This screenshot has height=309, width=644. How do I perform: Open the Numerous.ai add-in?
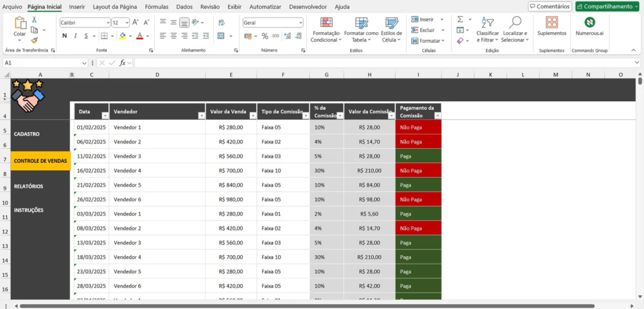tap(589, 25)
